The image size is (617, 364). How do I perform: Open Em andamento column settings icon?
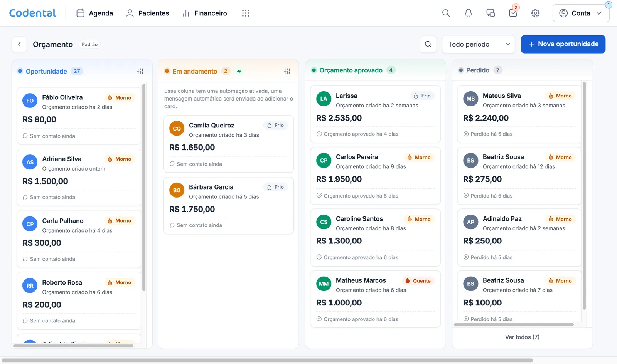click(287, 71)
